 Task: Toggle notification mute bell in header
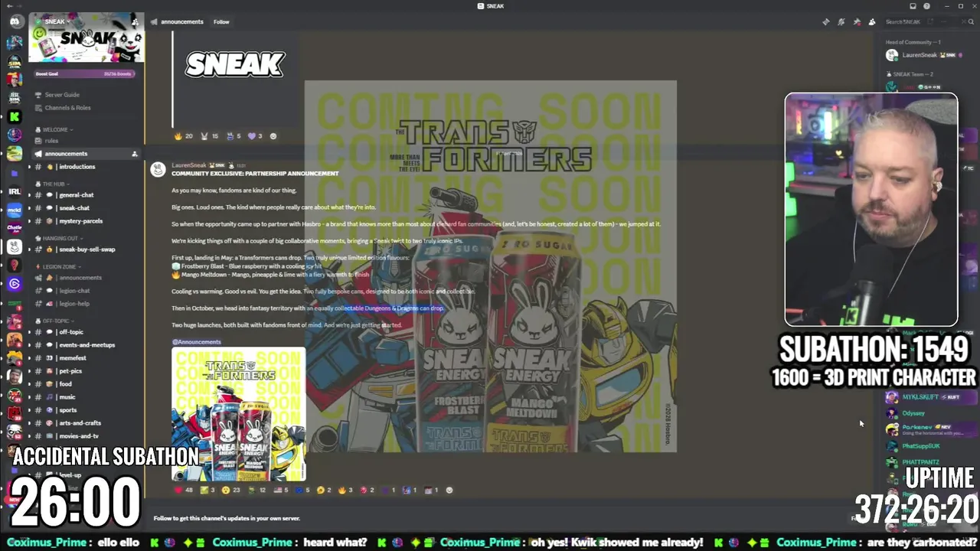point(841,21)
